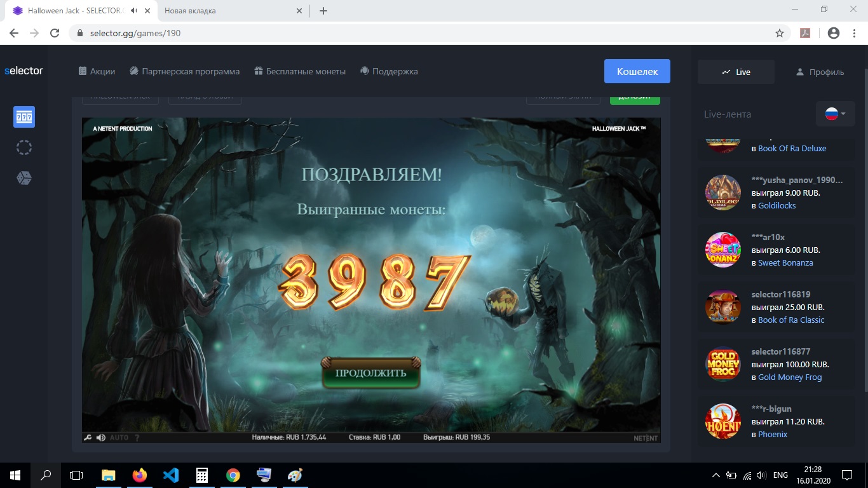Switch to the Профиль tab
The height and width of the screenshot is (488, 868).
coord(820,72)
